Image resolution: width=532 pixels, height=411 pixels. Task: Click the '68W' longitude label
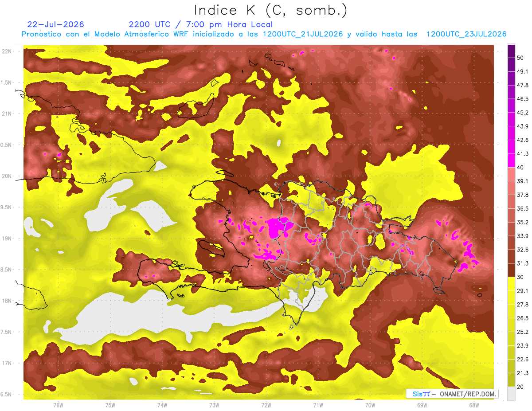474,405
